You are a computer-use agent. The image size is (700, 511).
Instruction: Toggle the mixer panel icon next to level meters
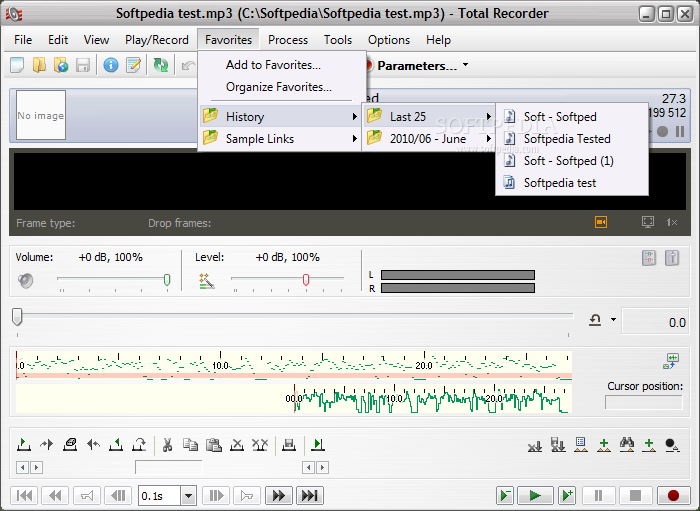[x=649, y=258]
